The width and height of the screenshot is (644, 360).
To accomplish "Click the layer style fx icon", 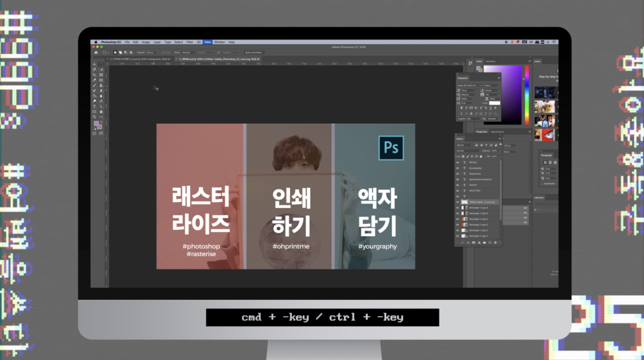I will pos(468,243).
